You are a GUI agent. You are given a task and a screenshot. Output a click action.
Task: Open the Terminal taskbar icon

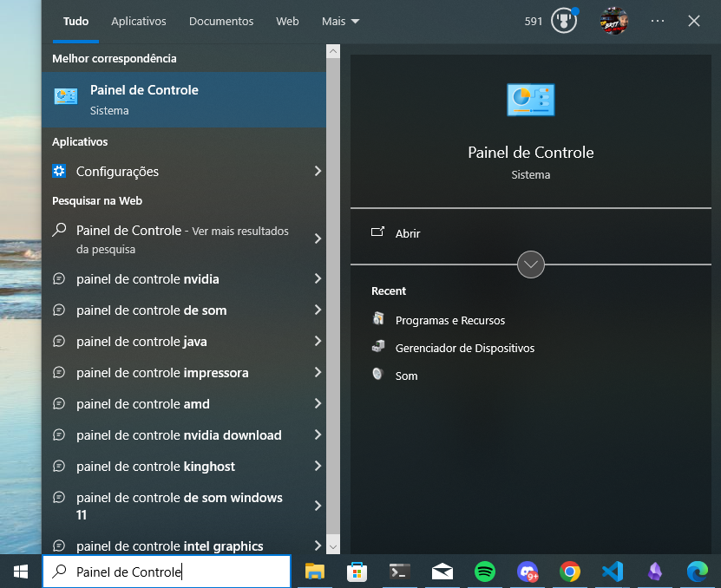[x=399, y=572]
